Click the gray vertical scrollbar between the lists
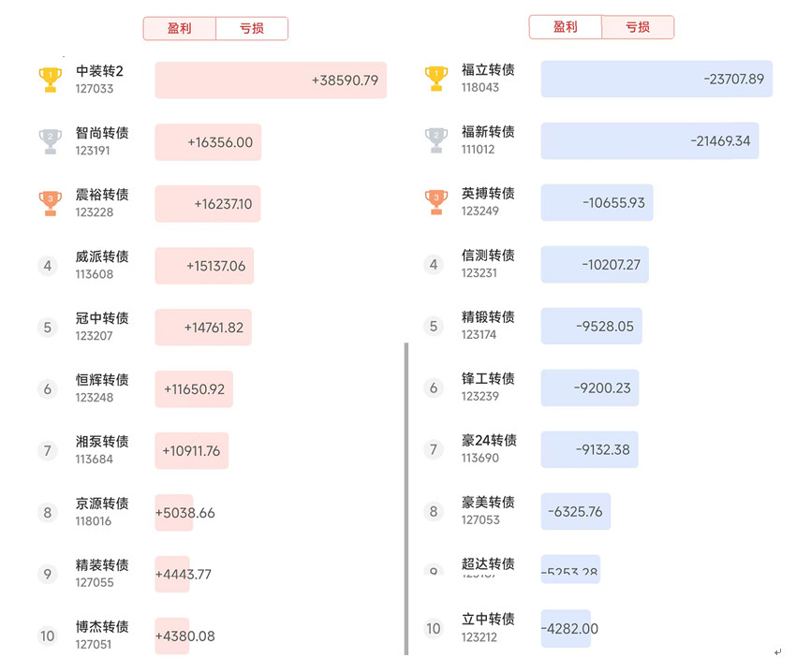 (406, 498)
